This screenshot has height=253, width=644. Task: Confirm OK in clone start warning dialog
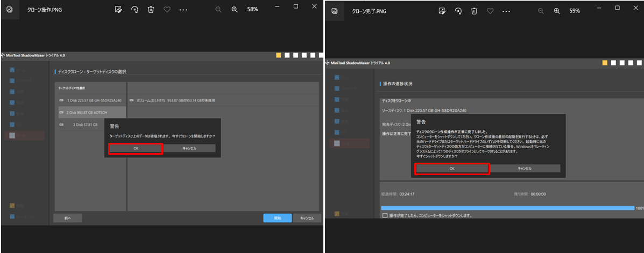point(136,148)
